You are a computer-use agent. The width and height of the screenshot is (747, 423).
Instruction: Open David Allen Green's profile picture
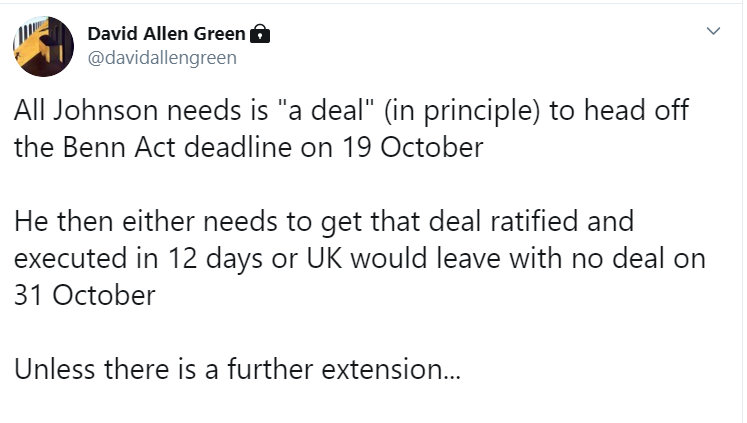point(43,46)
